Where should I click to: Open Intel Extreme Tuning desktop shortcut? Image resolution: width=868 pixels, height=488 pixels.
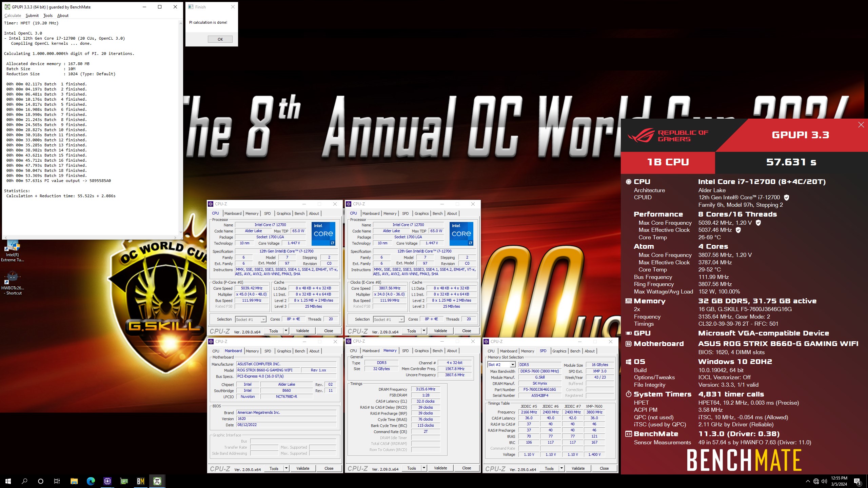tap(13, 251)
